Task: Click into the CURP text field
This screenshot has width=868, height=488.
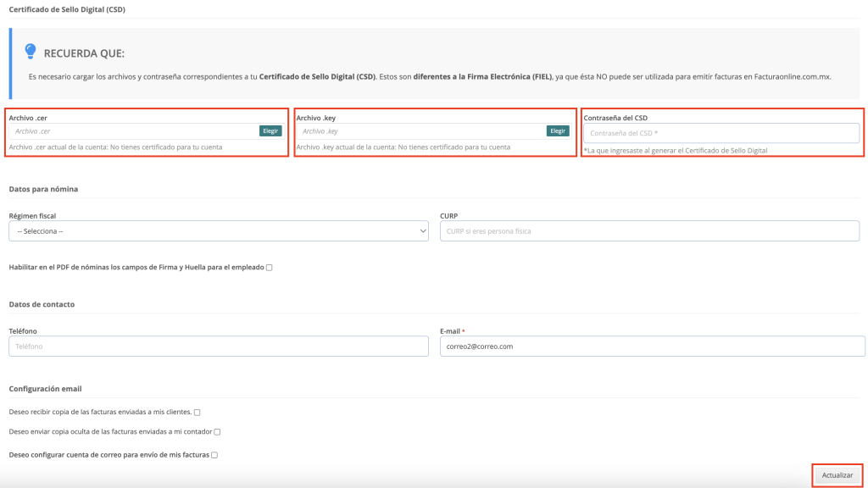Action: [649, 231]
